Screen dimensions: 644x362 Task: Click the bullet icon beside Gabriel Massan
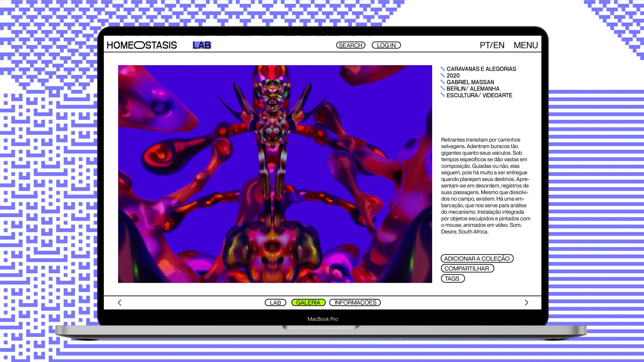pos(443,82)
